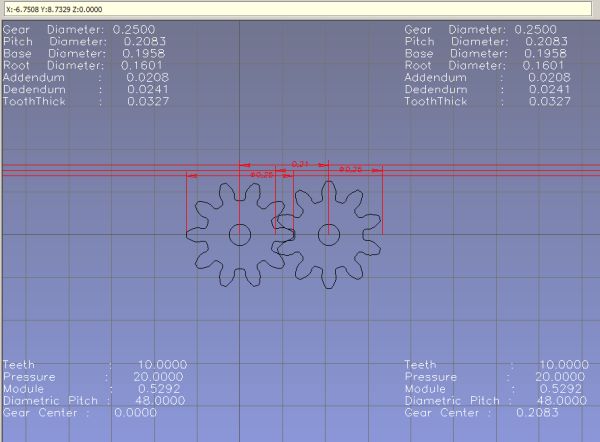Click Root Diameter 0.1601 in the right block
Viewport: 600px width, 442px height.
[484, 65]
